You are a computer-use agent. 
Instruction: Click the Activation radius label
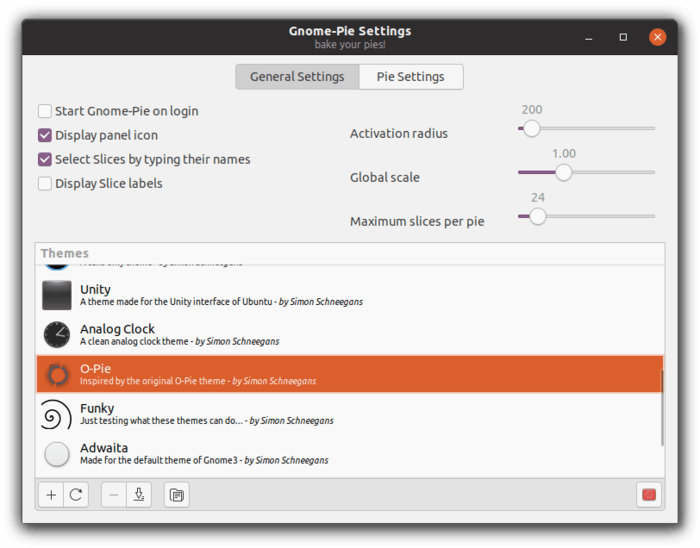[x=399, y=133]
